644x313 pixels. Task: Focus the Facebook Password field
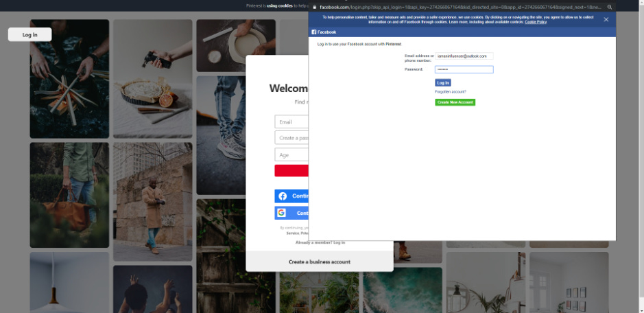tap(464, 69)
